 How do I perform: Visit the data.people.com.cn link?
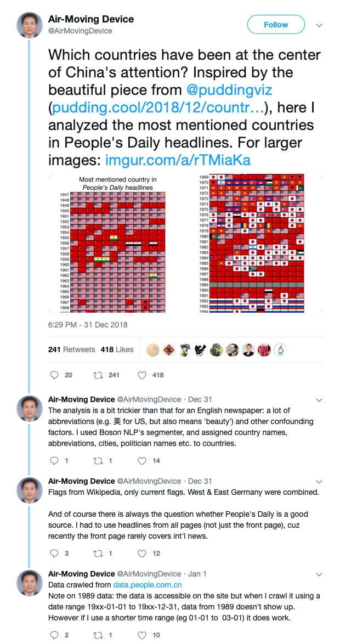(148, 585)
